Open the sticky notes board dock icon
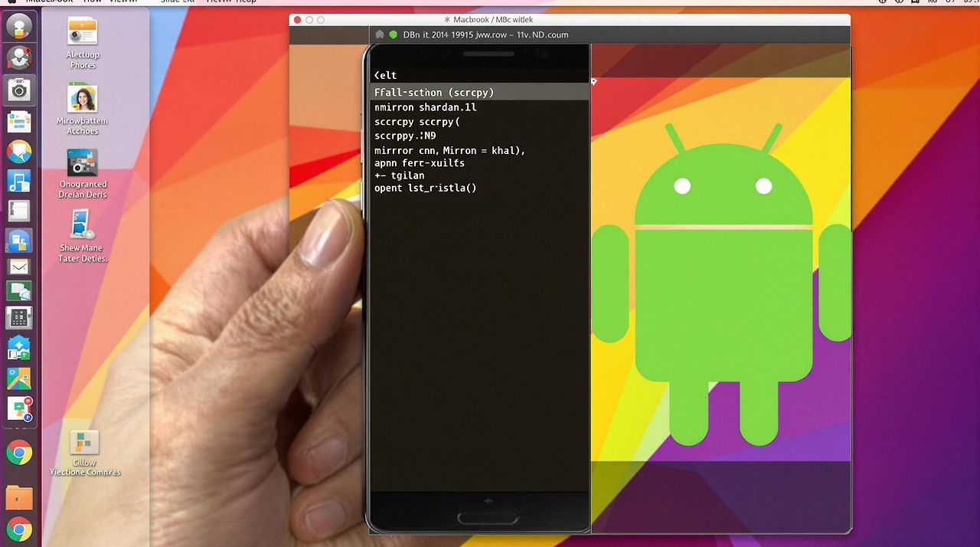Viewport: 980px width, 547px height. 19,122
